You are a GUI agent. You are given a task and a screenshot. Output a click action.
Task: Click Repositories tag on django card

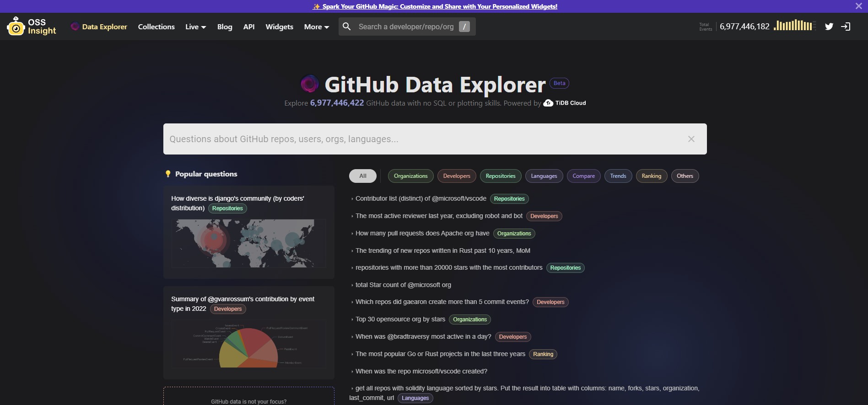tap(227, 208)
